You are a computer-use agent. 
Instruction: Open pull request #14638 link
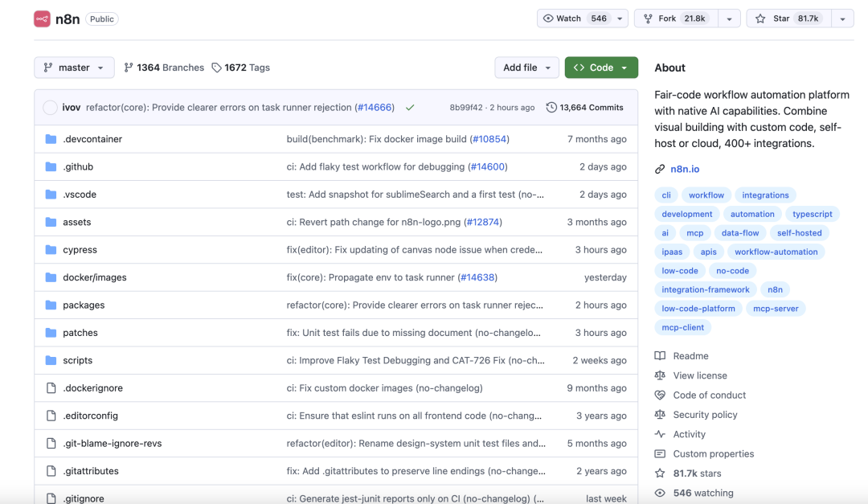click(x=477, y=277)
